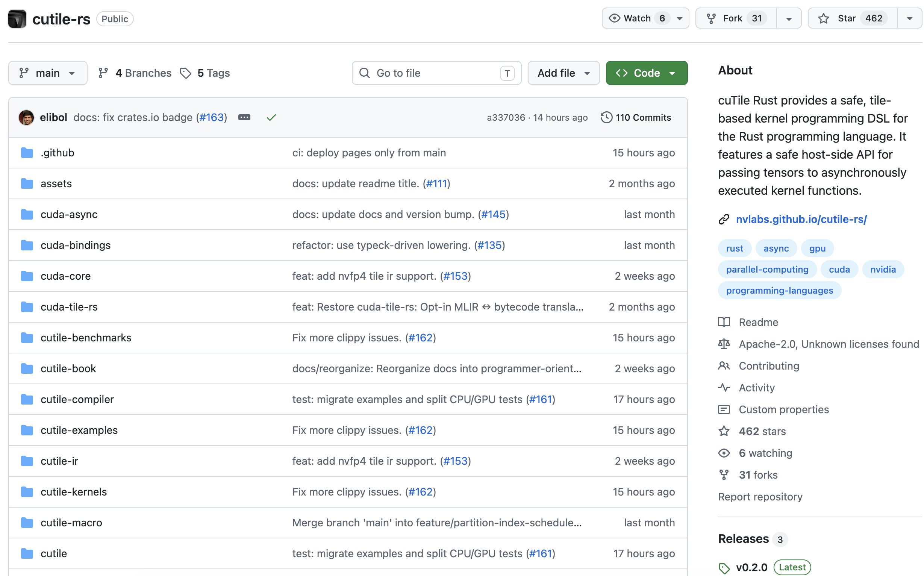Open the Contributing sidebar link

769,366
